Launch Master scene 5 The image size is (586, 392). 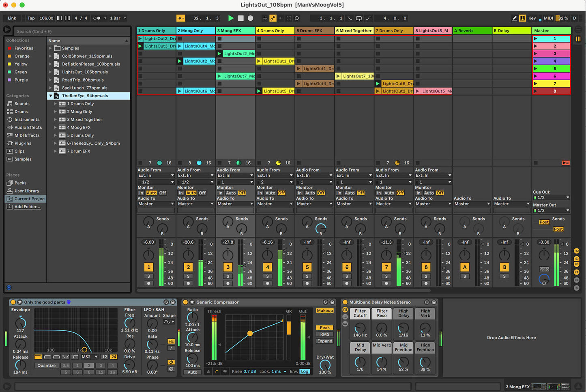[535, 69]
